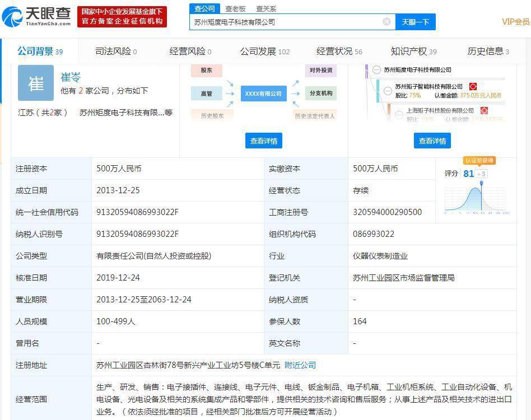
Task: Collapse the 苏州矩子智能科技有限公司 tree node
Action: point(388,91)
